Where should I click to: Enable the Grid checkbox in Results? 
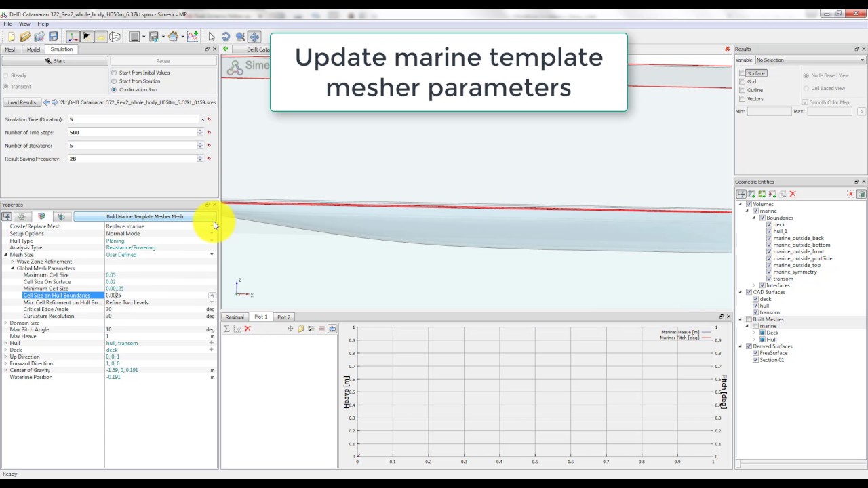pos(743,81)
